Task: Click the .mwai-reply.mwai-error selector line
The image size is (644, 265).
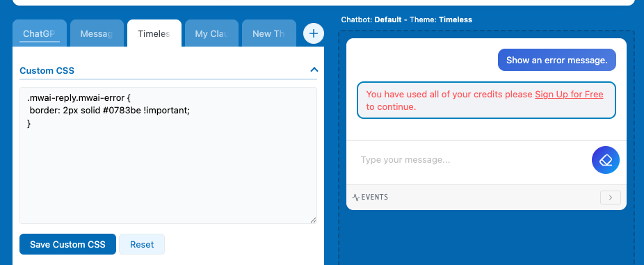Action: coord(79,99)
